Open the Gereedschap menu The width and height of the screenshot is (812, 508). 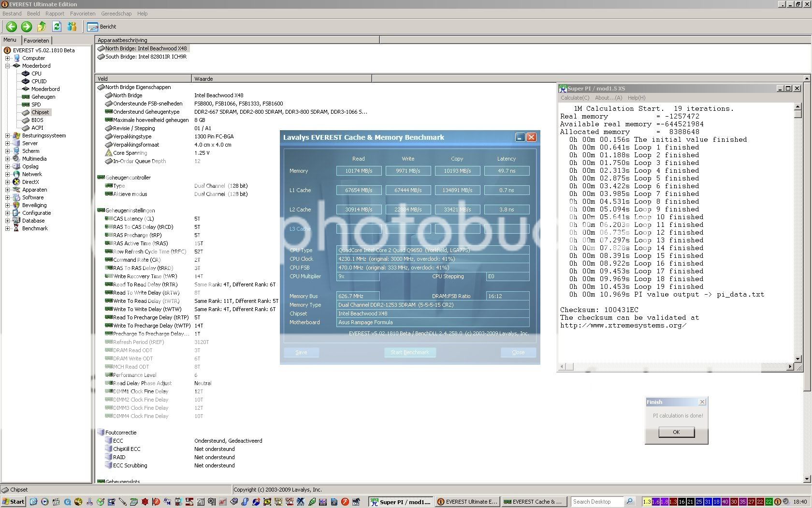tap(116, 14)
